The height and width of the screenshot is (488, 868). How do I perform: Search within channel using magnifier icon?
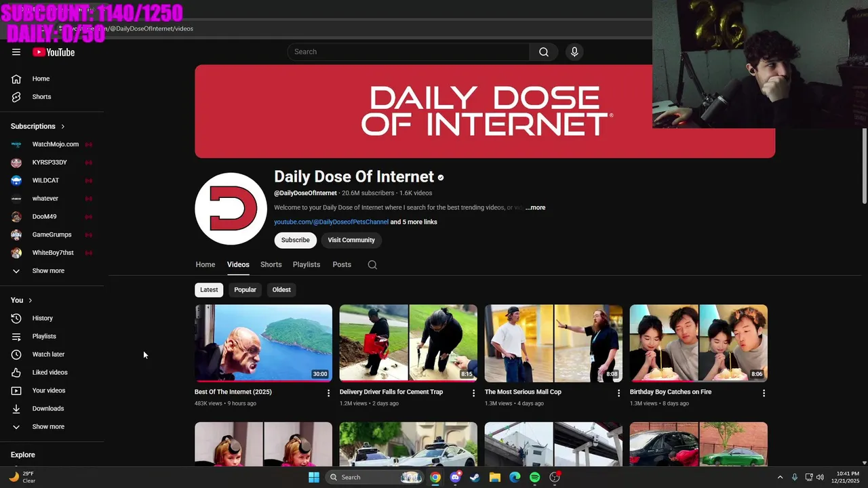pyautogui.click(x=372, y=265)
